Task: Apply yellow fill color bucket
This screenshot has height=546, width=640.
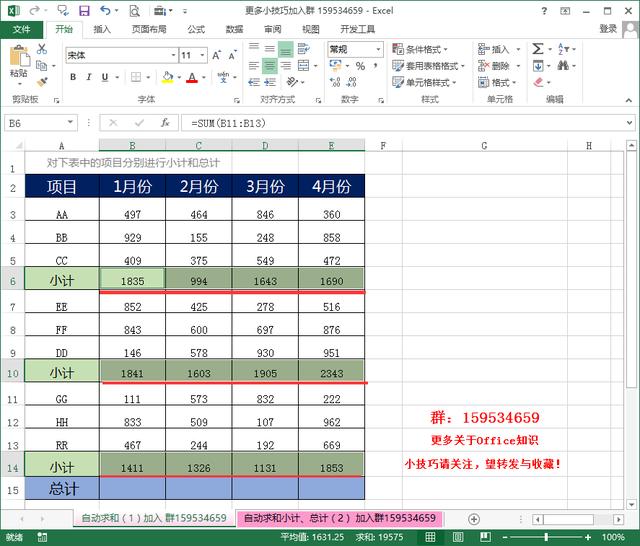Action: [167, 77]
